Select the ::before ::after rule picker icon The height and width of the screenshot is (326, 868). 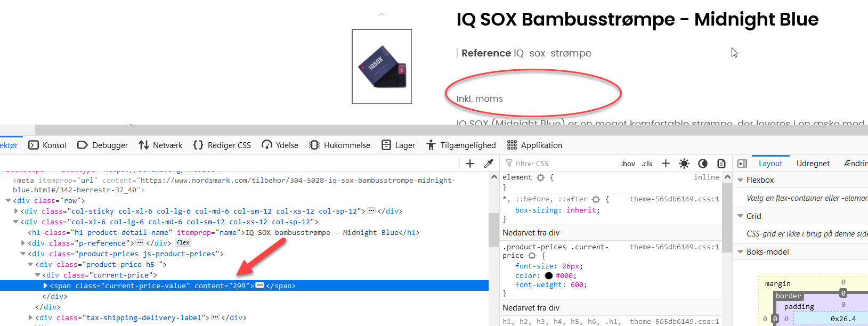pos(596,199)
